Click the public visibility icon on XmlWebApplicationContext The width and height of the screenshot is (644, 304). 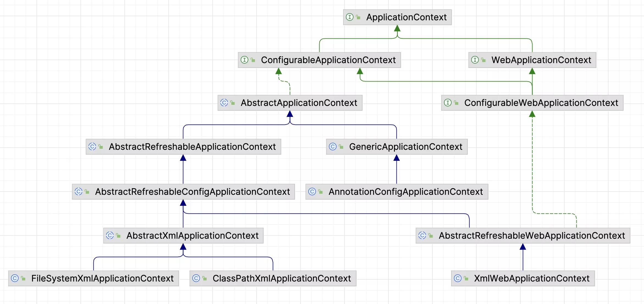click(x=466, y=278)
